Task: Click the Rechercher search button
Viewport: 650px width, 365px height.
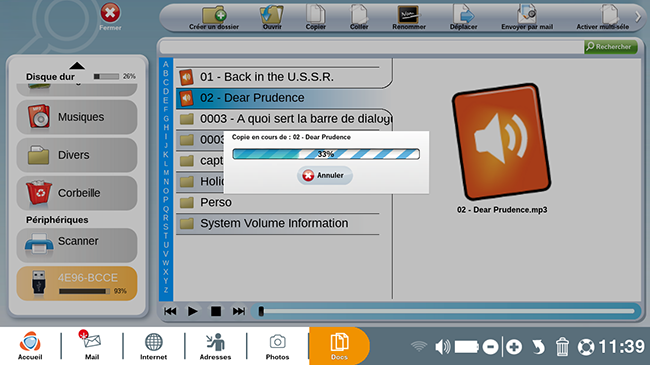Action: 611,47
